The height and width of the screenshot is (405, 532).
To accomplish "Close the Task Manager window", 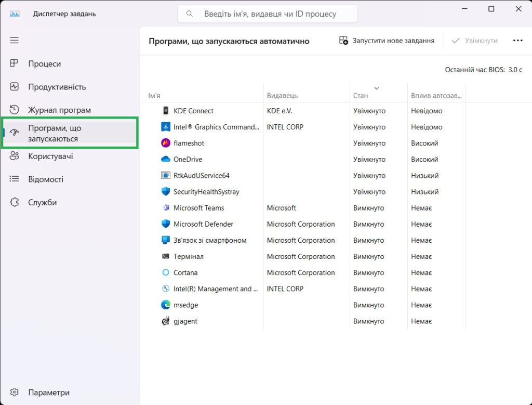I will pyautogui.click(x=518, y=9).
